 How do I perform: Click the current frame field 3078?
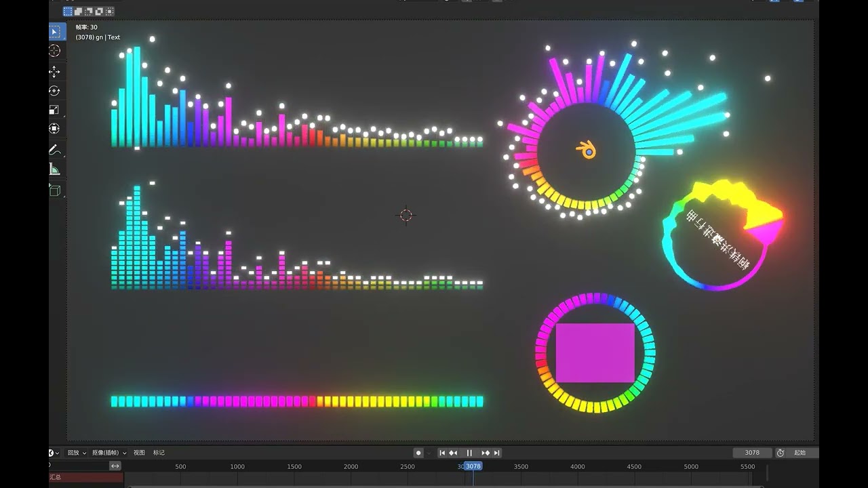coord(752,453)
